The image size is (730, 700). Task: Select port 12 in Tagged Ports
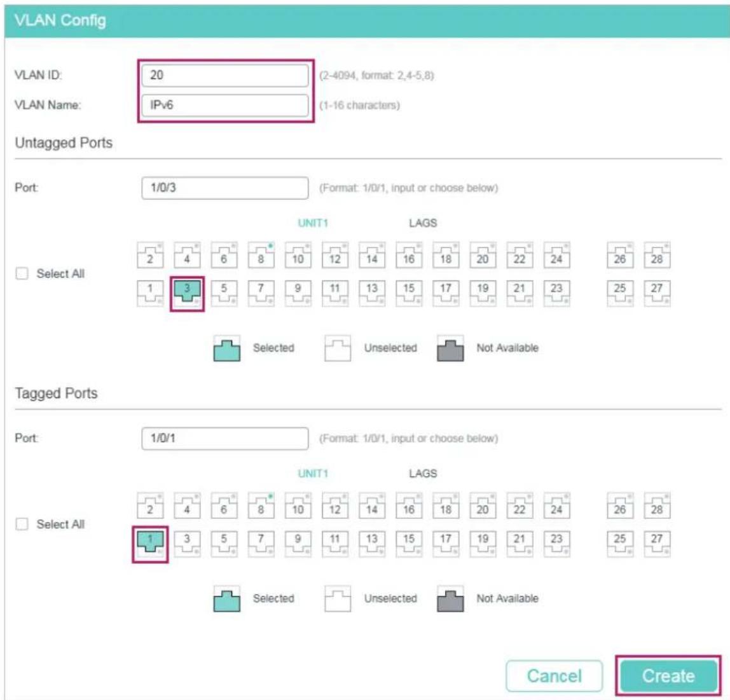pos(334,506)
